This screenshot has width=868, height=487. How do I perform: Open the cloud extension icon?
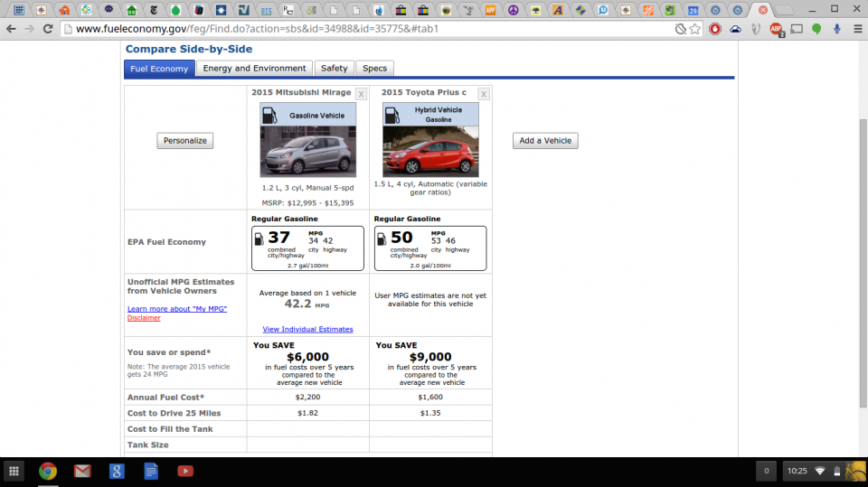point(735,29)
